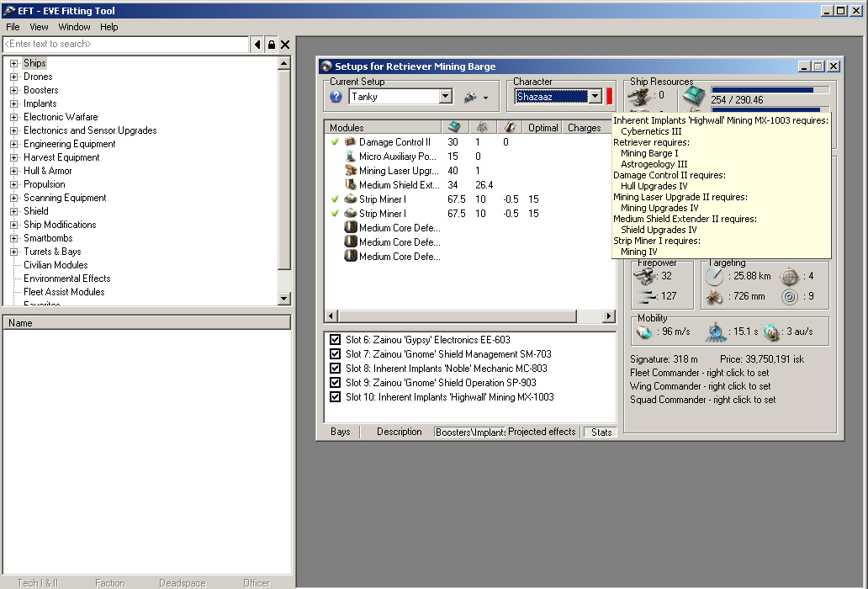Screen dimensions: 868x589
Task: Expand the Shield tree node
Action: click(13, 211)
